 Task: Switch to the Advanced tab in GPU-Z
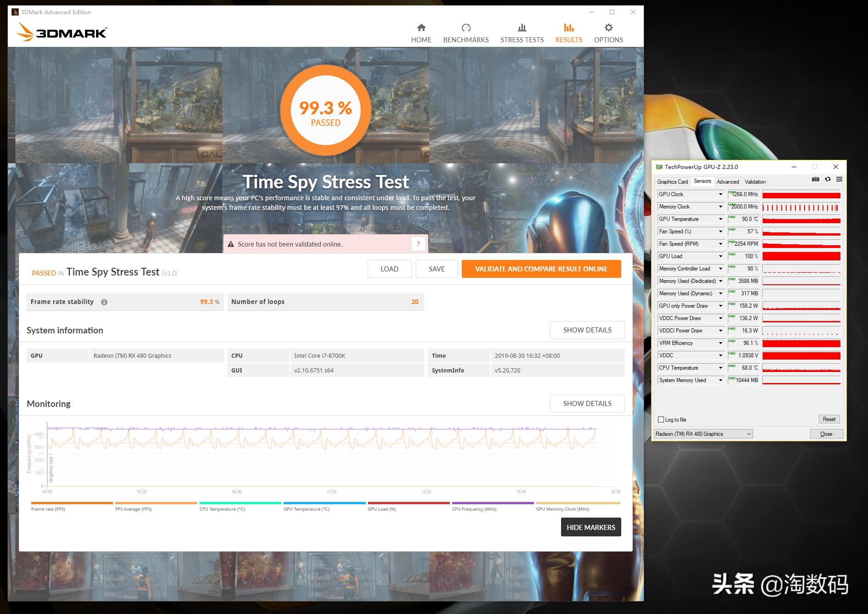(x=728, y=182)
